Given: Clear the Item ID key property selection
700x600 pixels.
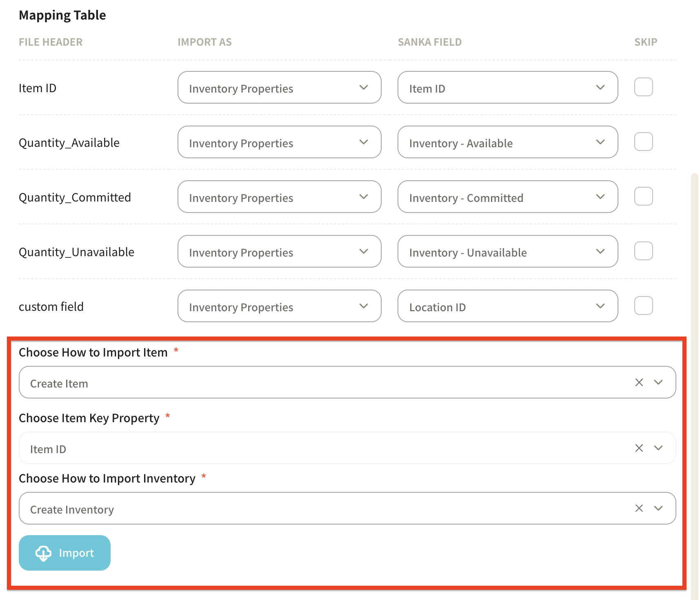Looking at the screenshot, I should coord(639,448).
